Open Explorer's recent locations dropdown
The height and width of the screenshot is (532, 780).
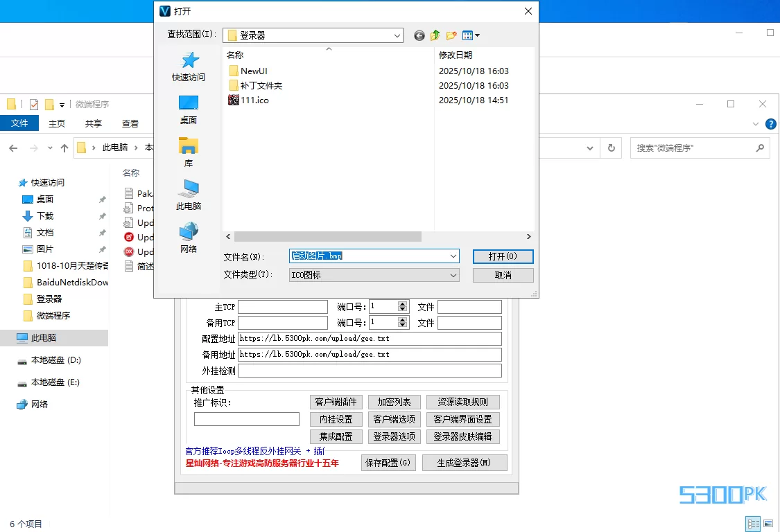click(50, 148)
